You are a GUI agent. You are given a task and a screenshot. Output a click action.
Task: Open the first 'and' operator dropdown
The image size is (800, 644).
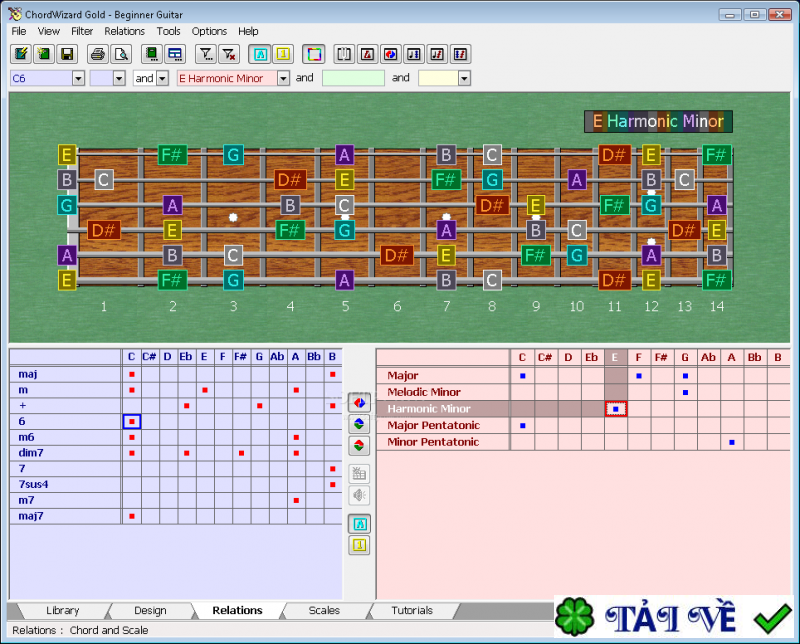pos(162,78)
